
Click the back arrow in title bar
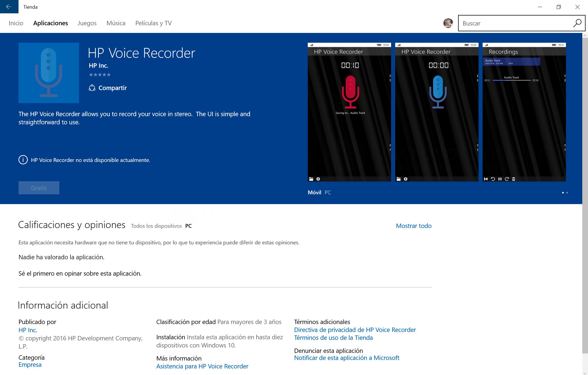(x=9, y=7)
